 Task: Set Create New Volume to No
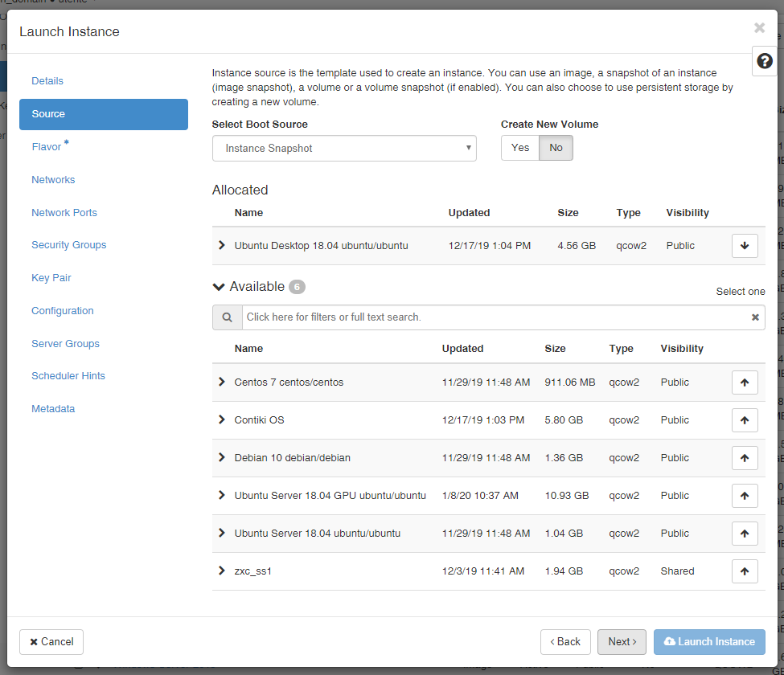tap(556, 148)
